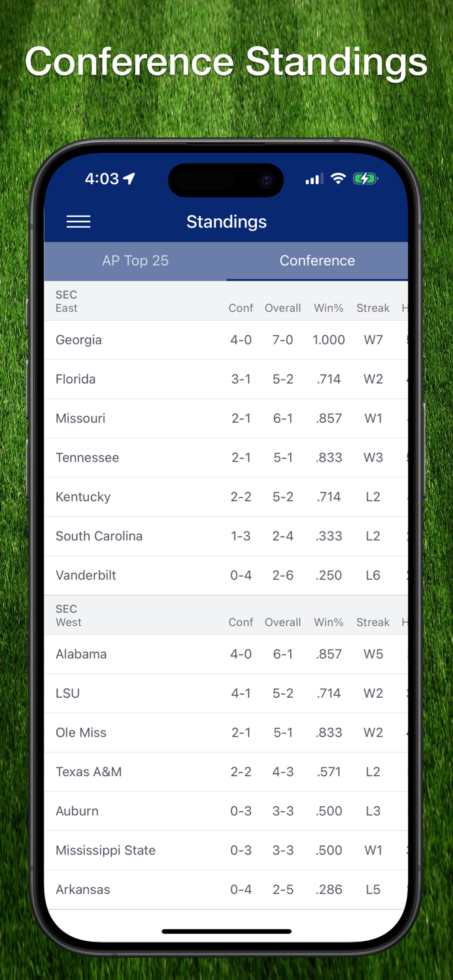The height and width of the screenshot is (980, 453).
Task: Sort standings by the Conf column
Action: [241, 308]
